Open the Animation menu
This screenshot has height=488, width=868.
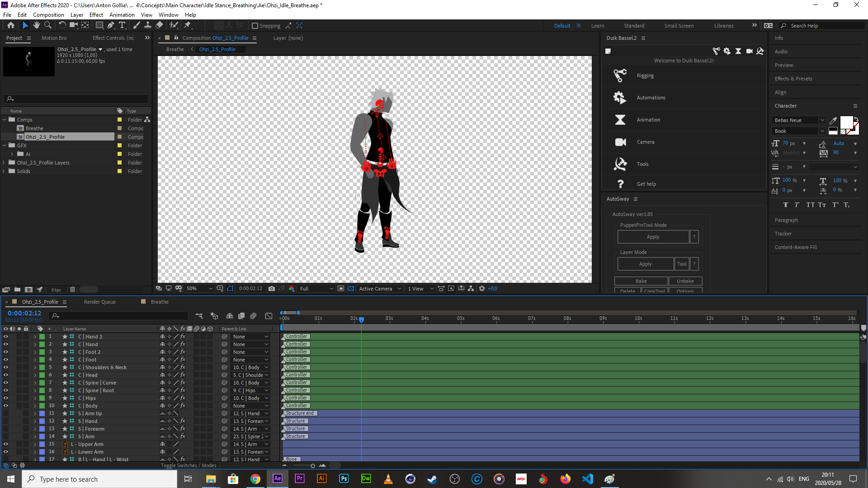click(122, 15)
